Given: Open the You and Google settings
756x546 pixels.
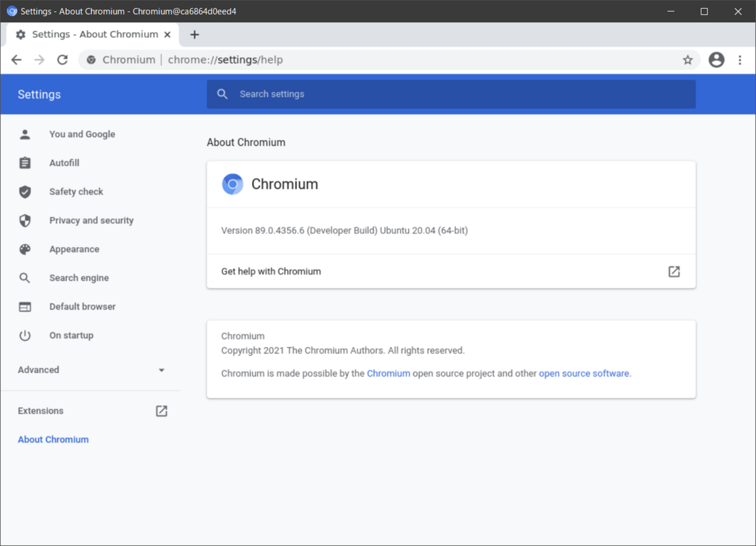Looking at the screenshot, I should (82, 134).
